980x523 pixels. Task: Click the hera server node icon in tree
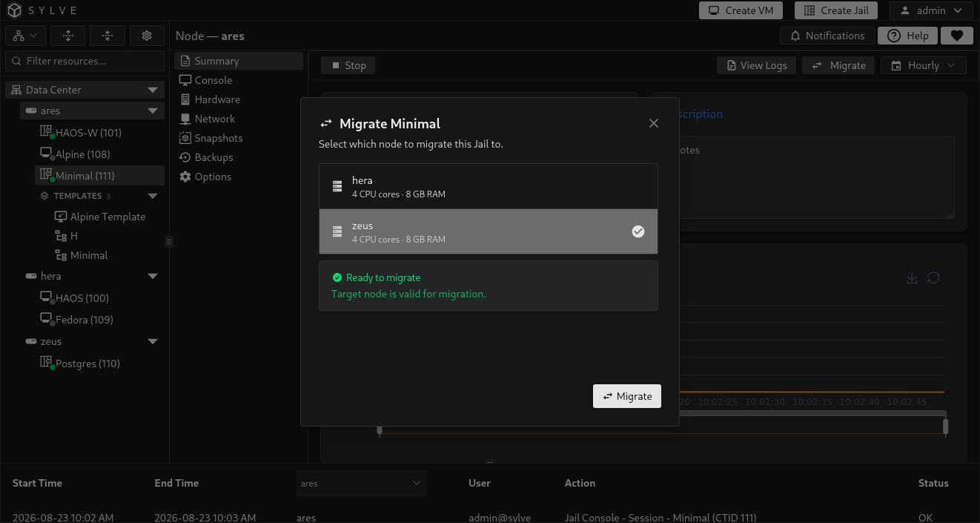coord(31,276)
